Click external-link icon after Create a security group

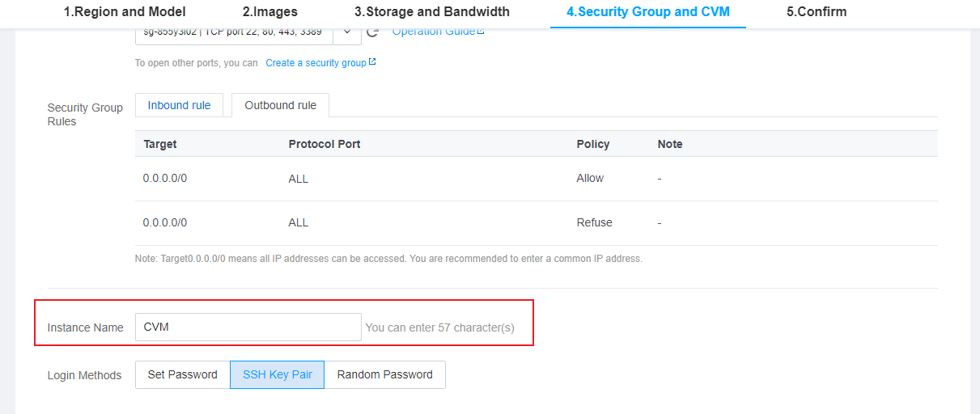372,62
